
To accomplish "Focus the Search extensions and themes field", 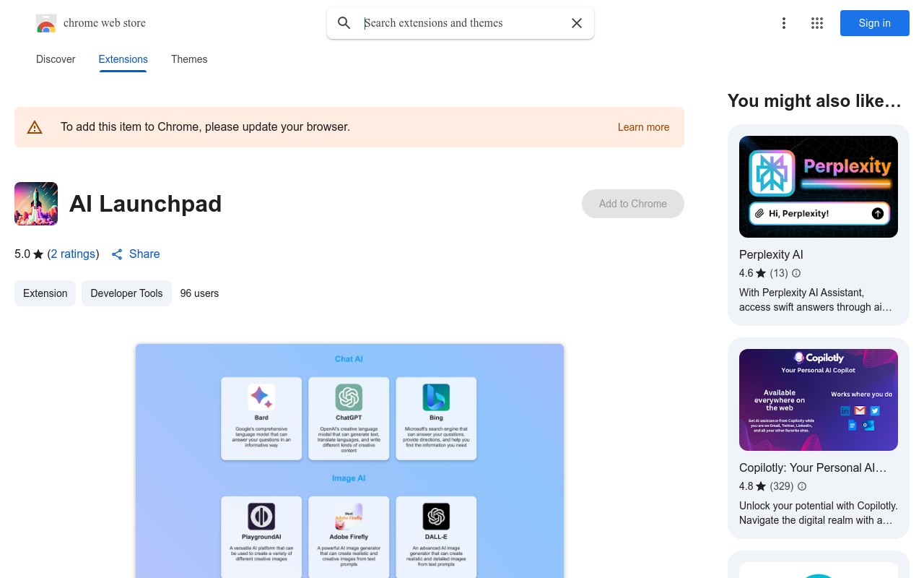I will 462,23.
